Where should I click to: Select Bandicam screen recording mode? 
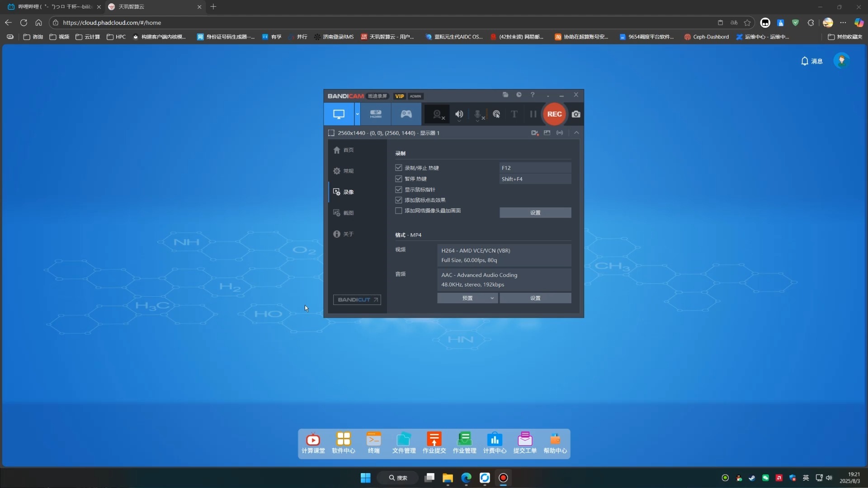pos(339,114)
